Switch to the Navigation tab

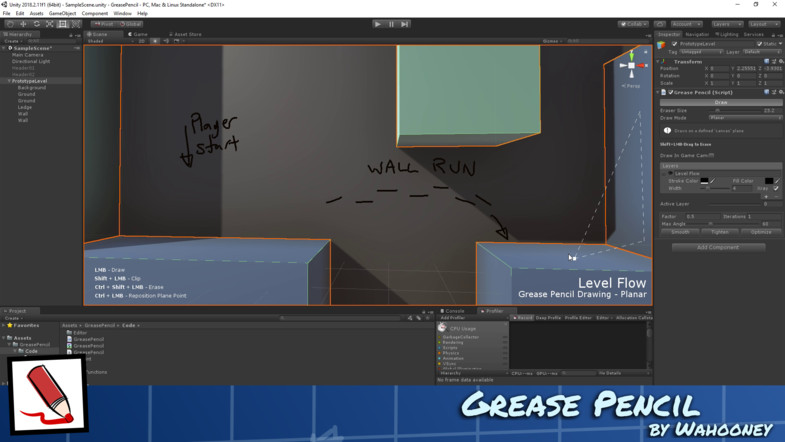[x=697, y=34]
